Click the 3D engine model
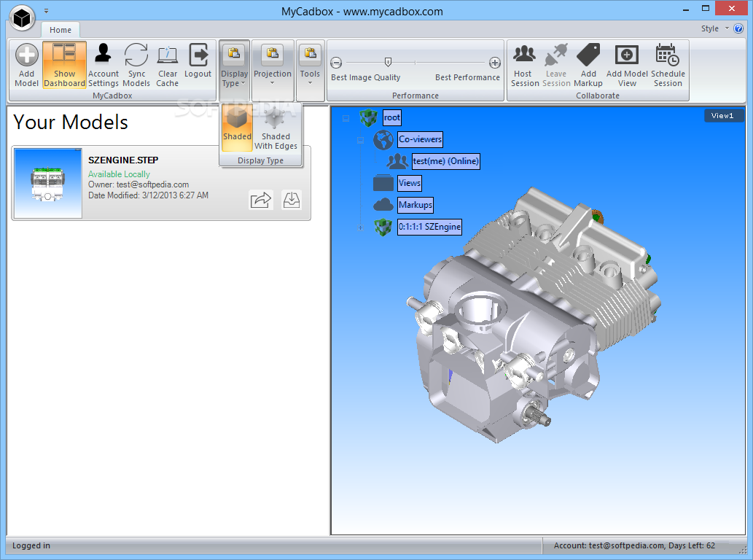Viewport: 753px width, 560px height. pos(533,315)
